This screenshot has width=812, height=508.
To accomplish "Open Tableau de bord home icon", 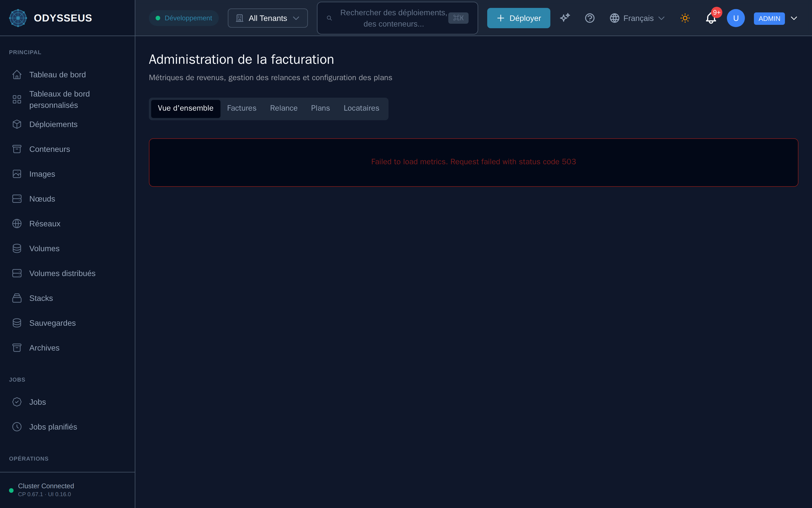I will (17, 75).
